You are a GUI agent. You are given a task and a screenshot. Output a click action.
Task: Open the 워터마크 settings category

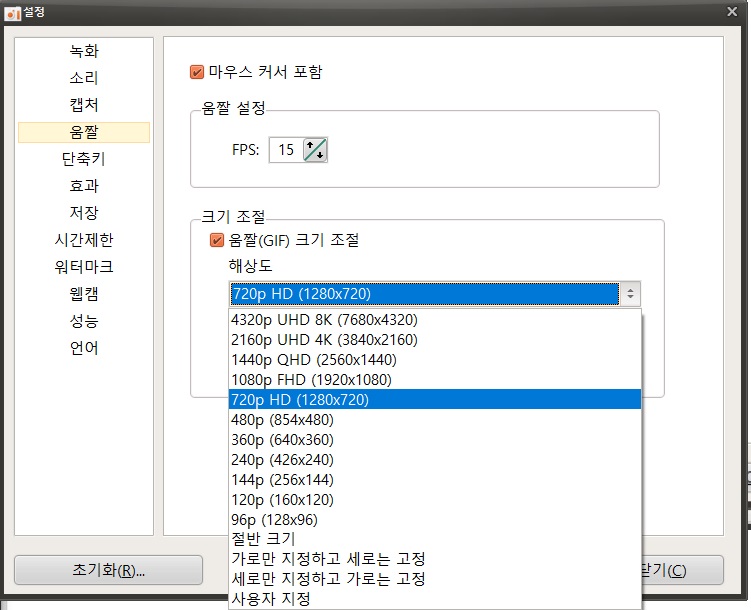pos(84,267)
